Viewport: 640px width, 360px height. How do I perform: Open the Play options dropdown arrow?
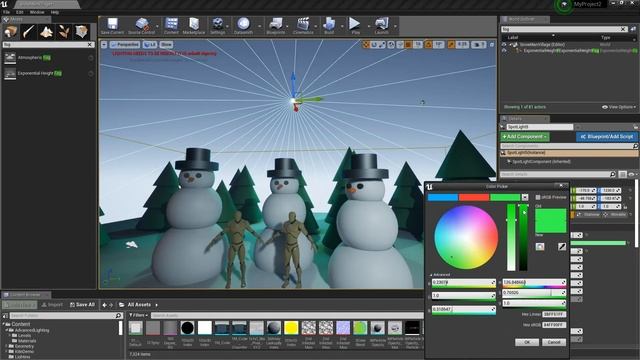368,26
